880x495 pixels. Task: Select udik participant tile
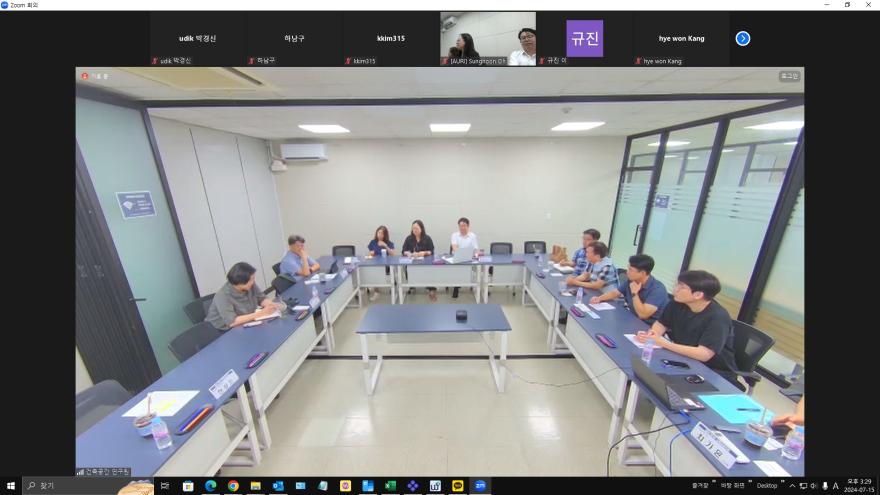[x=198, y=39]
